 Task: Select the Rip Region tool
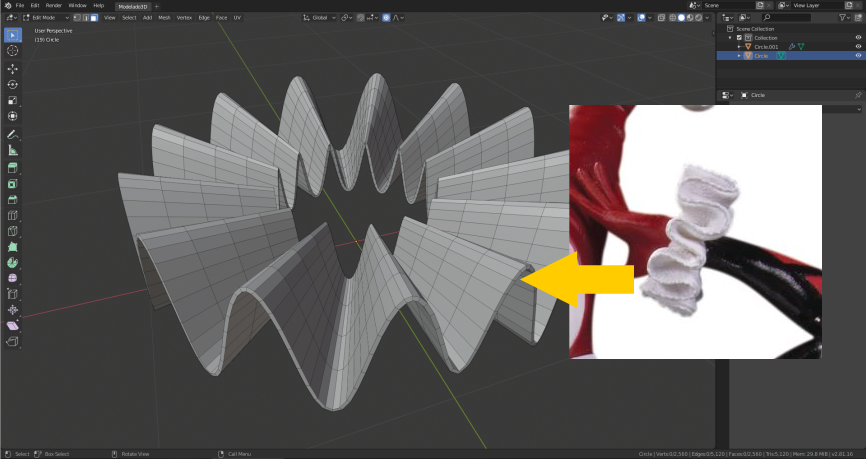12,341
